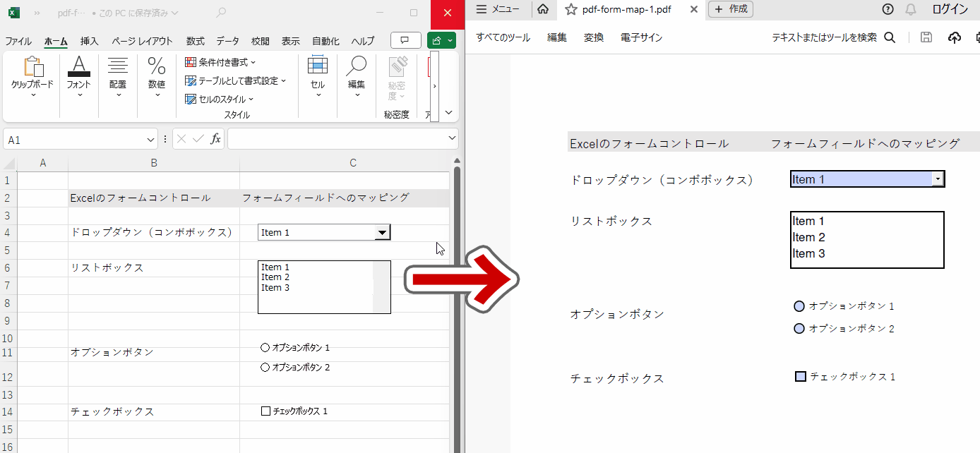Viewport: 980px width, 453px height.
Task: Select Option Button 2 in the PDF form
Action: tap(799, 329)
